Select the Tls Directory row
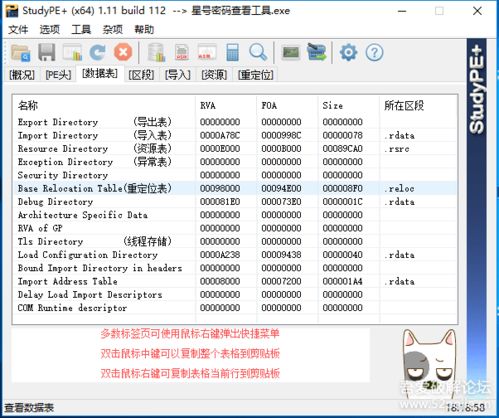This screenshot has width=499, height=418. (235, 241)
